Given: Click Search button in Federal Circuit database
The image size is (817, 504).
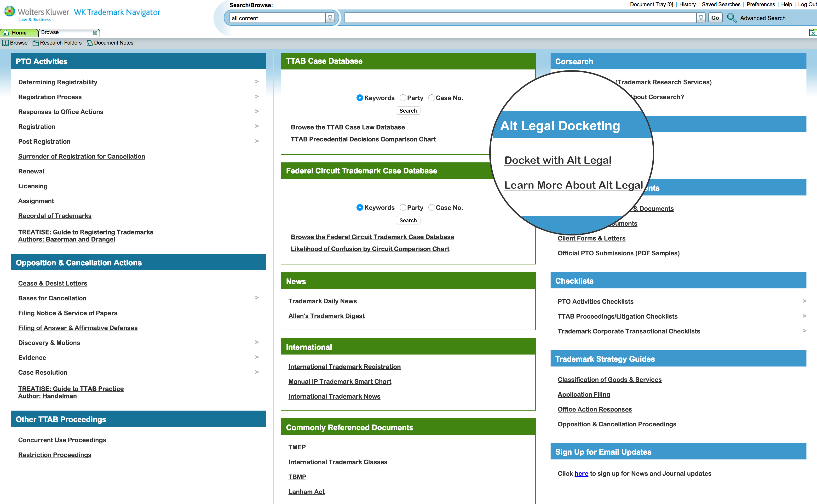Looking at the screenshot, I should (408, 220).
